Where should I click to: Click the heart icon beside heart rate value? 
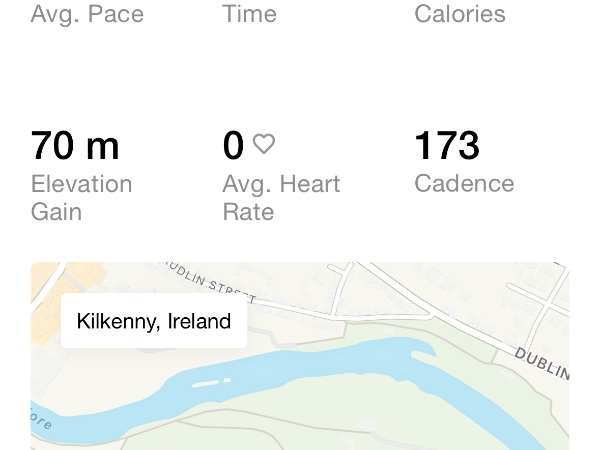pos(263,144)
